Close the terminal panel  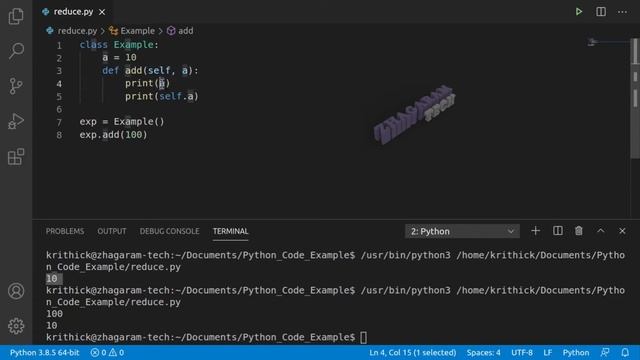point(622,231)
